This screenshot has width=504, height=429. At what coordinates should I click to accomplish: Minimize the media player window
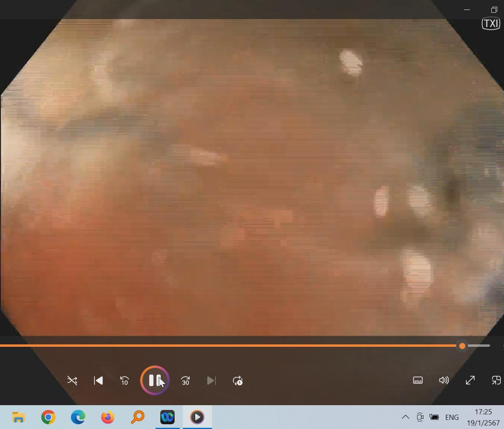(x=467, y=10)
